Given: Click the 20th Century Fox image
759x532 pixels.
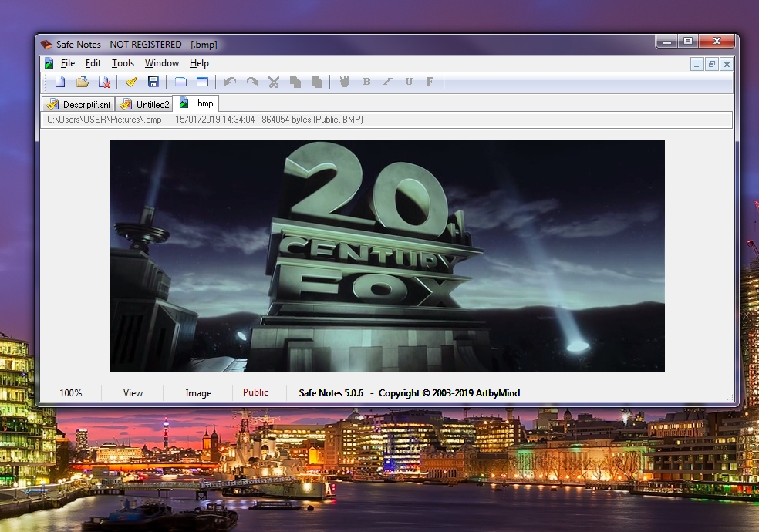Looking at the screenshot, I should pos(387,256).
